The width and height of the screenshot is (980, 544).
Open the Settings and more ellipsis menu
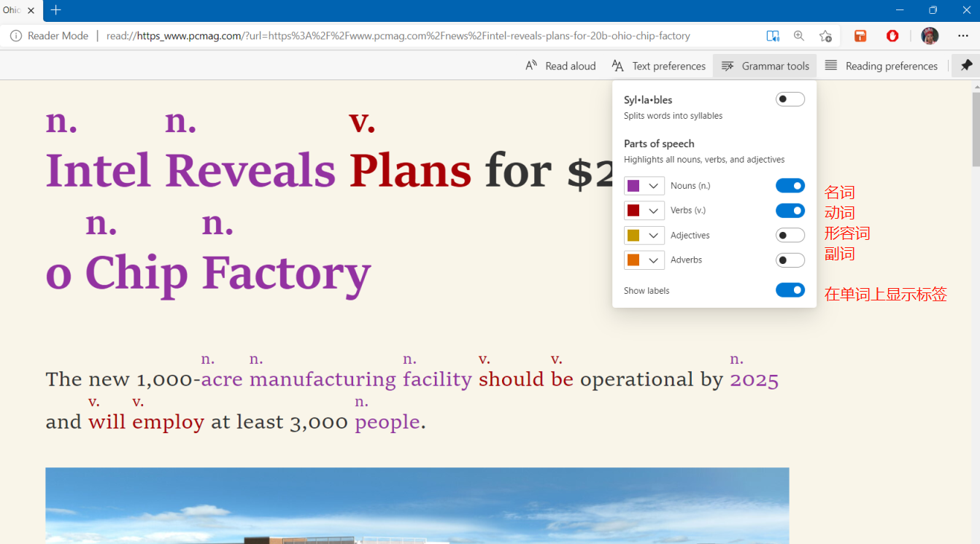click(963, 36)
